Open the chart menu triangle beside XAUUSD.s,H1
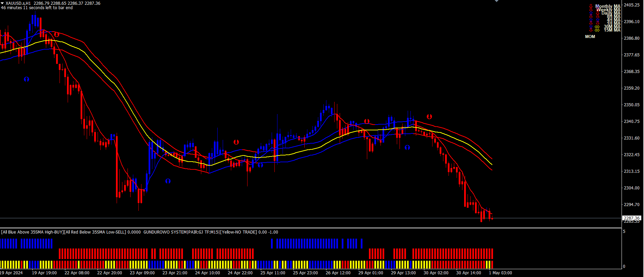 point(2,3)
